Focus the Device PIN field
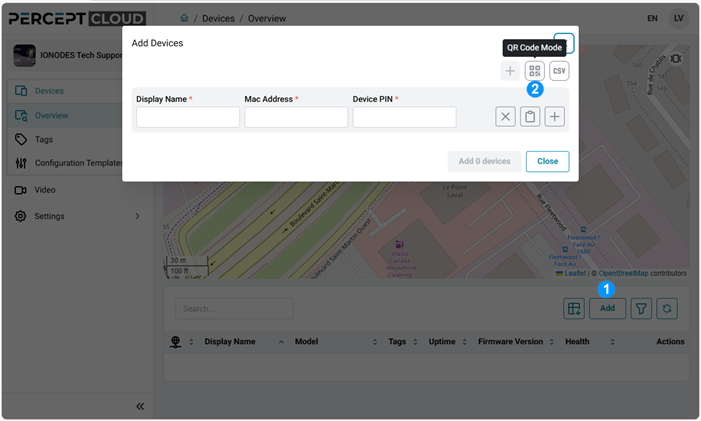 coord(404,117)
